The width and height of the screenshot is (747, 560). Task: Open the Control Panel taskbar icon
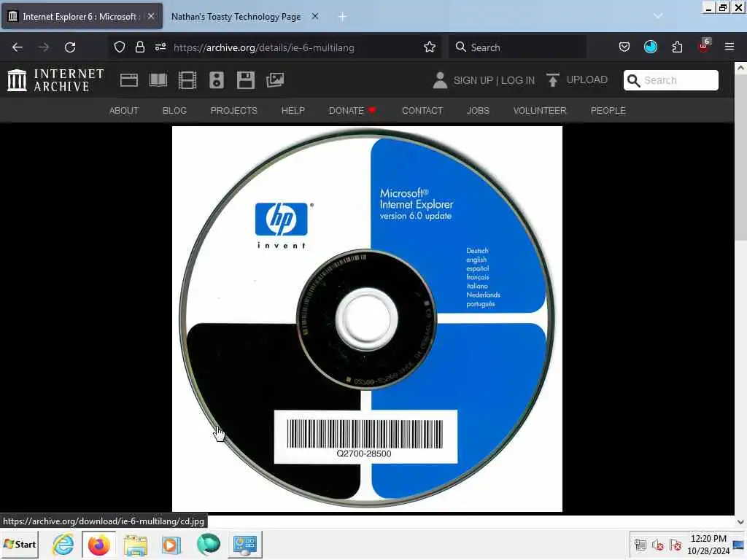[245, 545]
